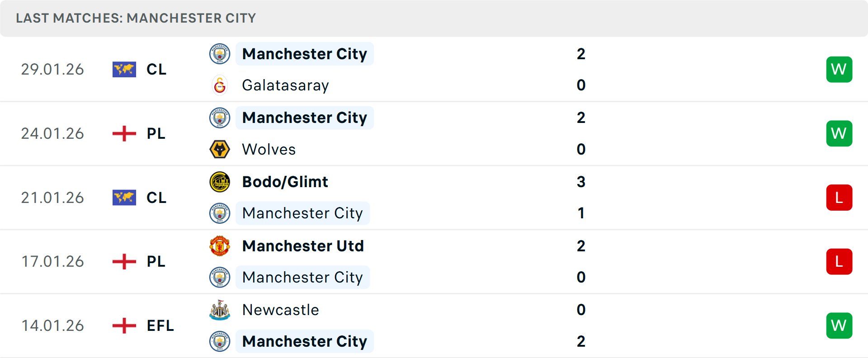Viewport: 868px width, 358px height.
Task: Click England flag icon beside EFL
Action: (124, 325)
